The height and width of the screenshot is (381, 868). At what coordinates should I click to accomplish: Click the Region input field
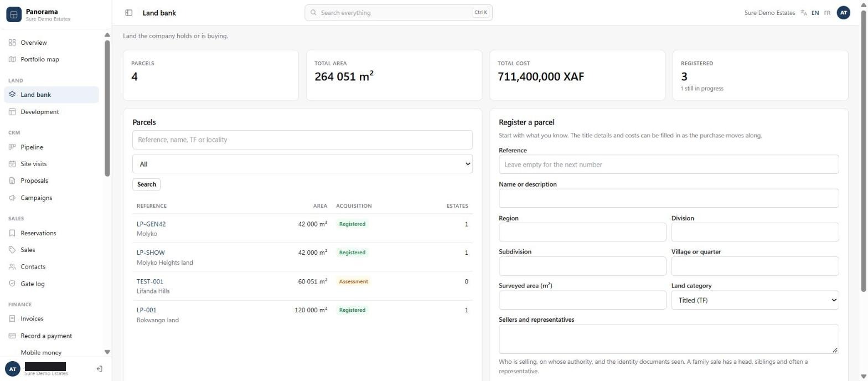coord(582,232)
